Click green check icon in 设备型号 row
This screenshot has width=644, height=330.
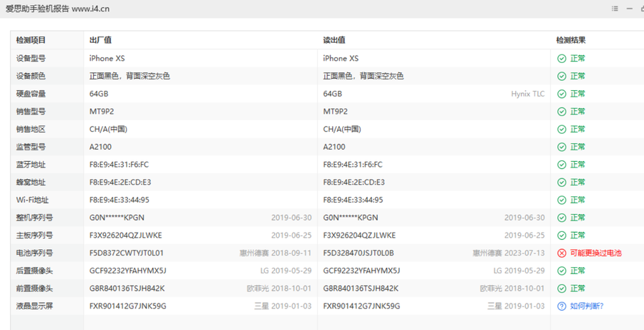tap(562, 58)
